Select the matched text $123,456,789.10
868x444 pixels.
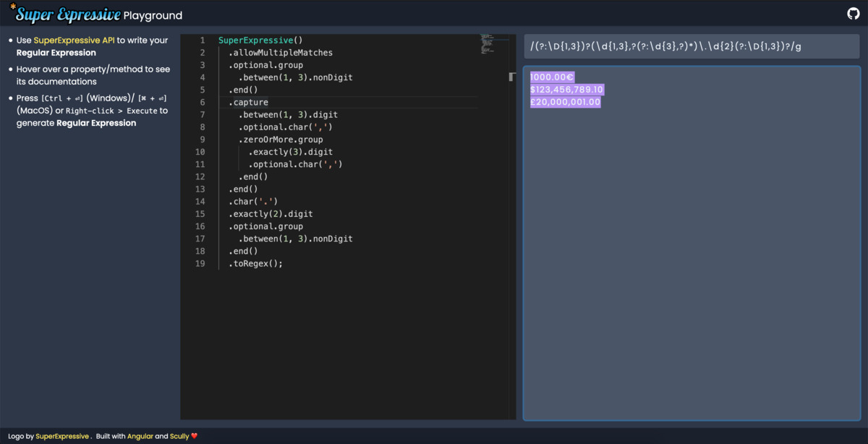566,90
